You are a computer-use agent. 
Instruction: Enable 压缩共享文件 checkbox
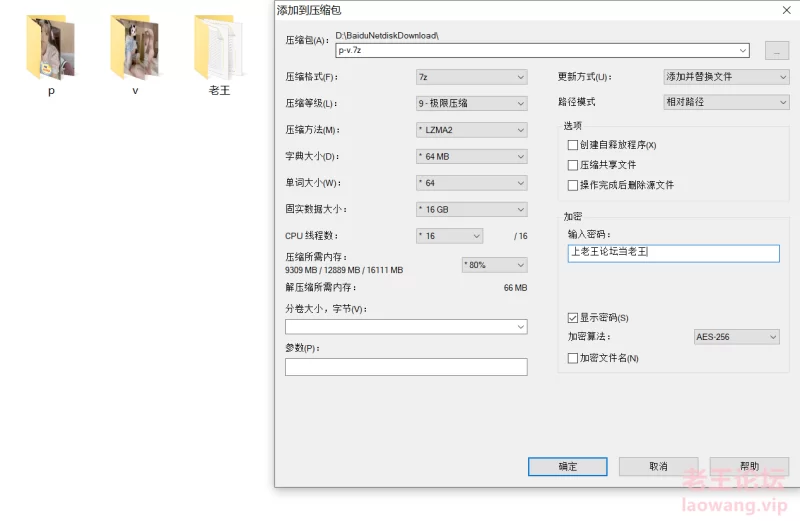[x=572, y=165]
